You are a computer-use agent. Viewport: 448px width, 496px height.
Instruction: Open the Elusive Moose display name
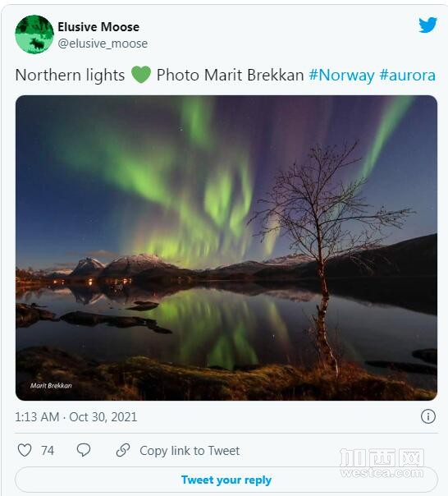click(x=98, y=27)
